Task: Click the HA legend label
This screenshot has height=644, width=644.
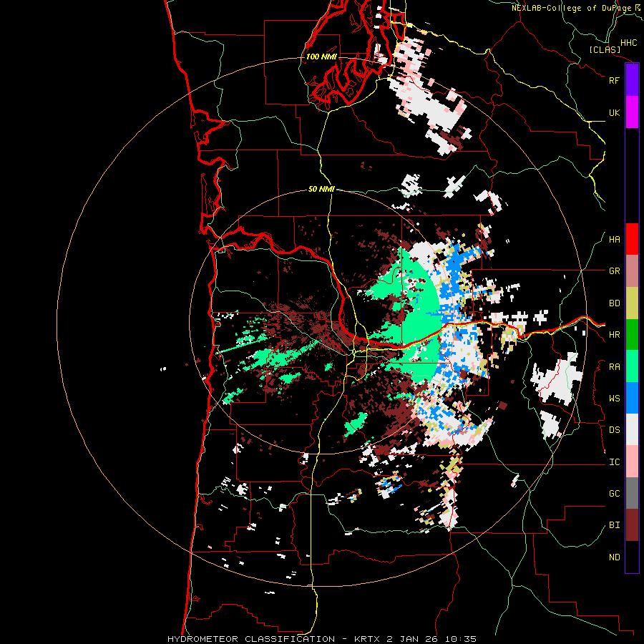Action: (x=614, y=240)
